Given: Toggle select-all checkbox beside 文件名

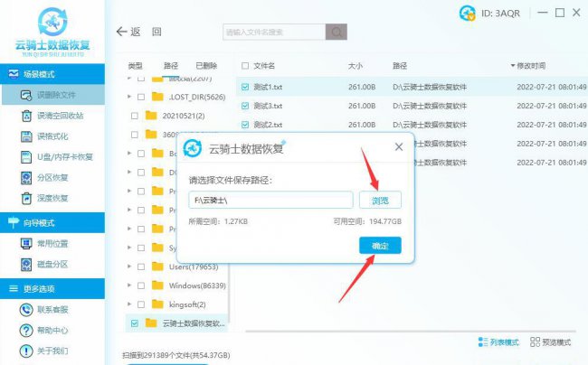Looking at the screenshot, I should 245,66.
